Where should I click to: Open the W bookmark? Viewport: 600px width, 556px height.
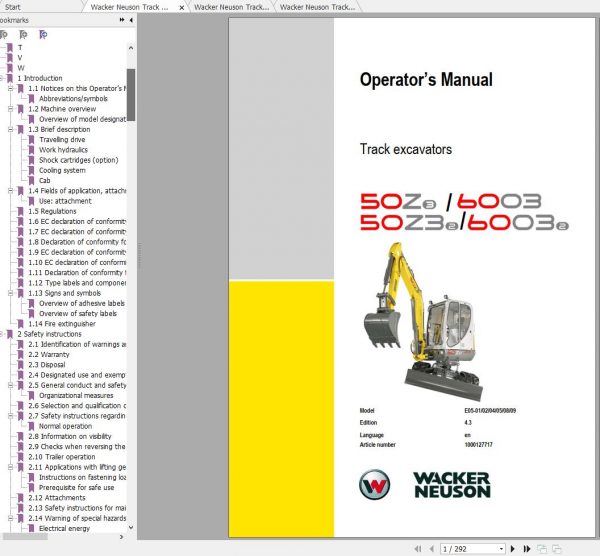(21, 68)
